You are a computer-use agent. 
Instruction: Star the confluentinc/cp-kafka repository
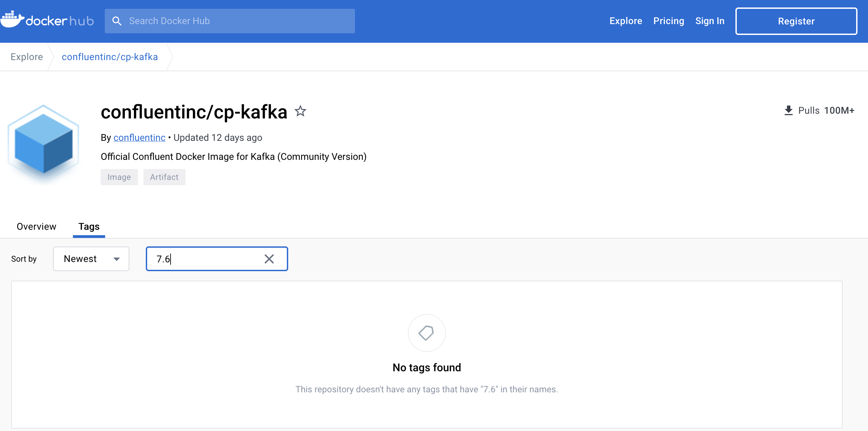[300, 111]
